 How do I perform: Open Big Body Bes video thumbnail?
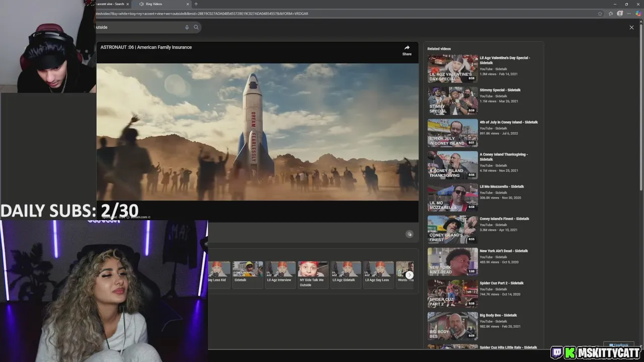(453, 326)
